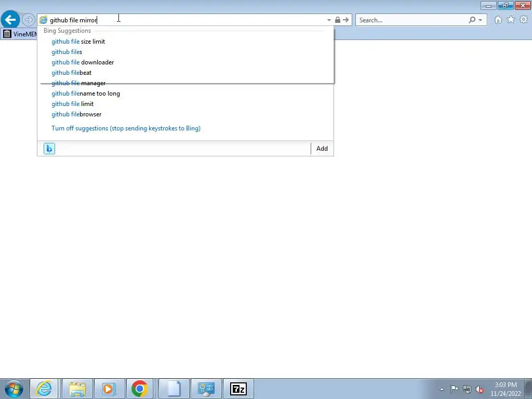Open the blank document taskbar icon

(174, 389)
